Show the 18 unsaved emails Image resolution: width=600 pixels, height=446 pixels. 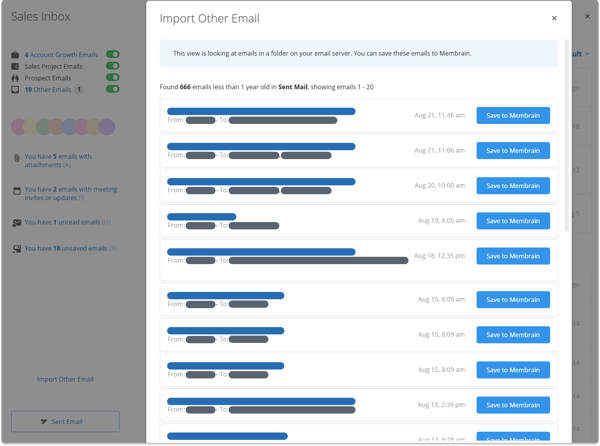tap(70, 249)
